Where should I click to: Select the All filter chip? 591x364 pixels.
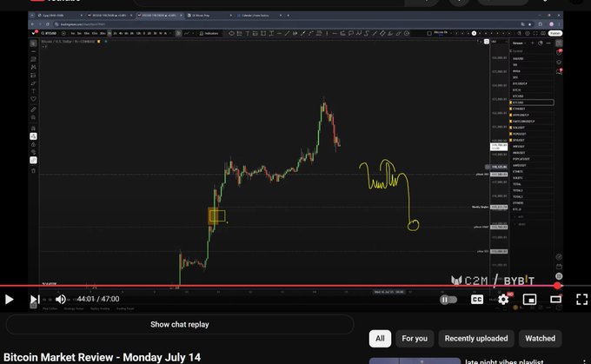[x=380, y=339]
